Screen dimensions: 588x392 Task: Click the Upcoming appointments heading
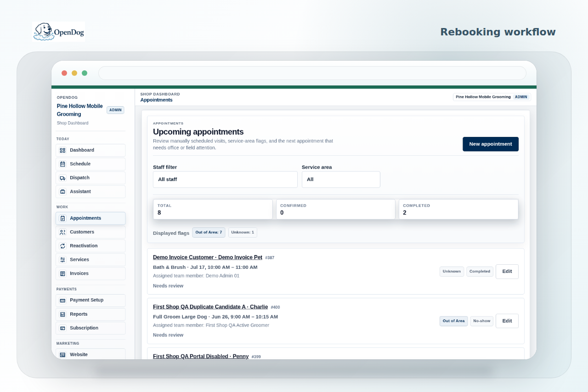point(198,132)
